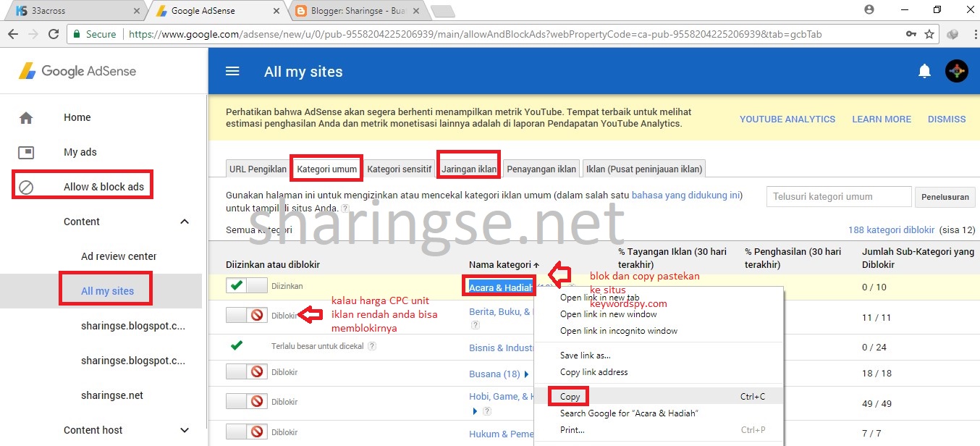Image resolution: width=980 pixels, height=446 pixels.
Task: Click the bookmark star in the address bar
Action: tap(929, 33)
